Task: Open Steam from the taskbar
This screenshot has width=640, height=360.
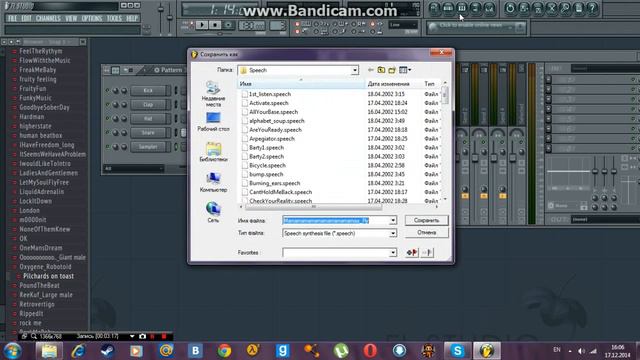Action: (x=107, y=351)
